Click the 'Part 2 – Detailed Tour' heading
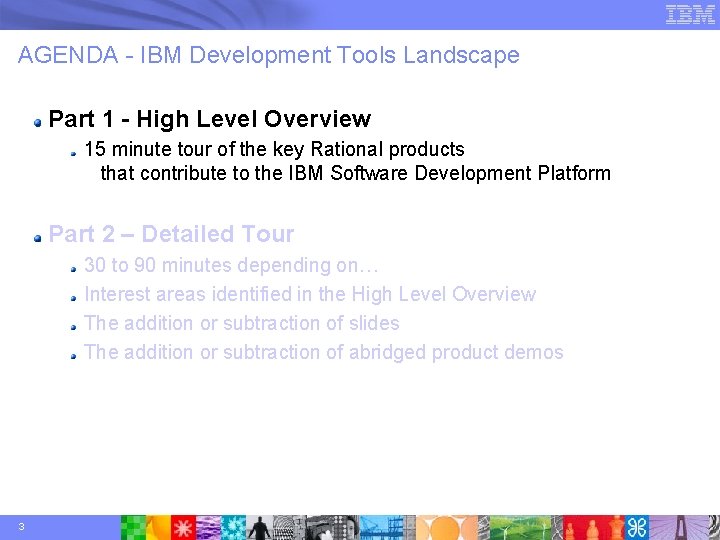Screen dimensions: 720x540 [x=171, y=234]
